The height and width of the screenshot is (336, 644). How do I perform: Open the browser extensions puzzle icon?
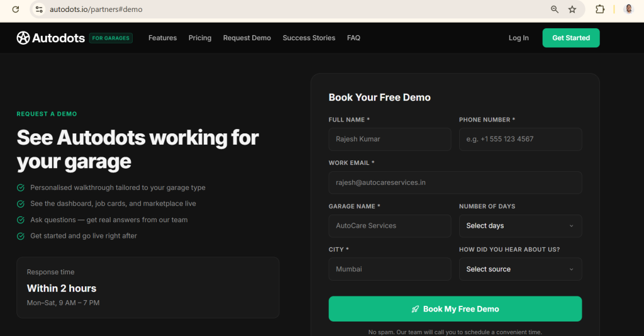click(x=600, y=9)
